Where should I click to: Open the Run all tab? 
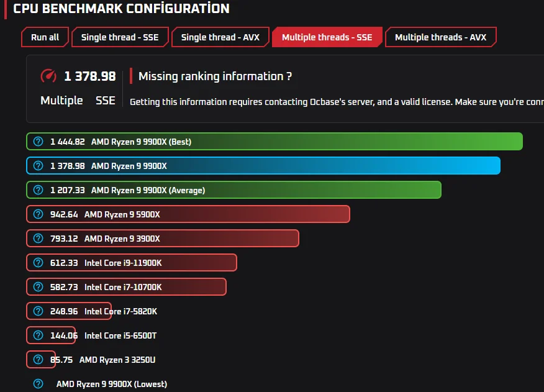(45, 37)
